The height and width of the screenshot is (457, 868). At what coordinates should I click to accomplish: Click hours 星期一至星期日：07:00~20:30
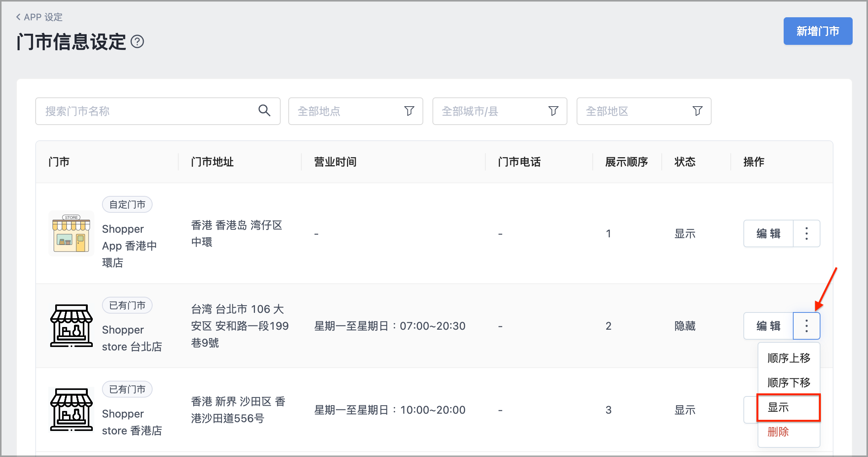pyautogui.click(x=390, y=326)
